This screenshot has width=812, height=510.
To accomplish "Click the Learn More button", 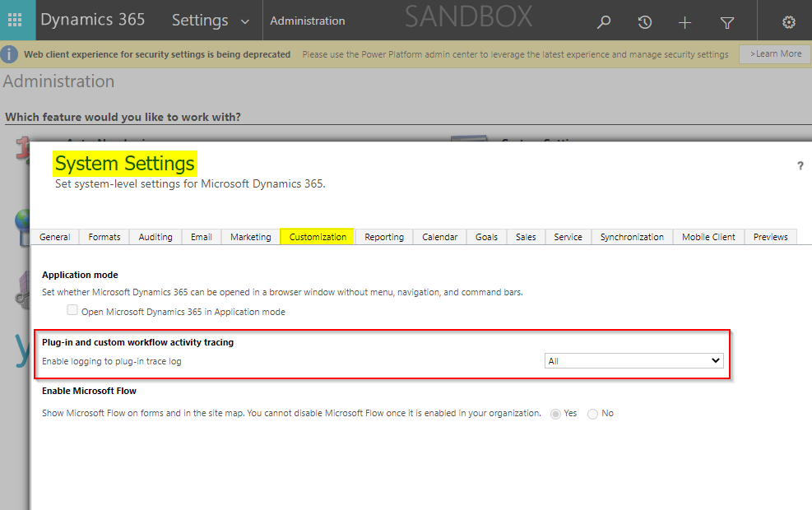I will [x=773, y=53].
